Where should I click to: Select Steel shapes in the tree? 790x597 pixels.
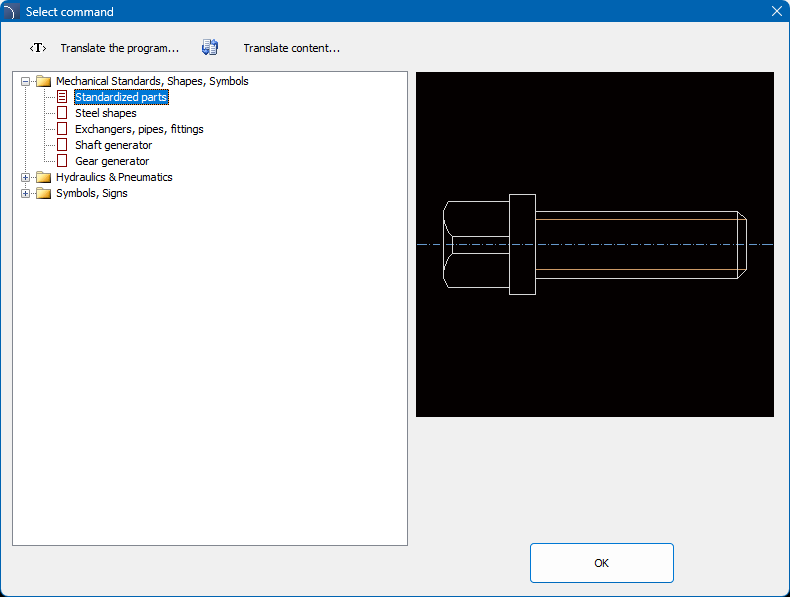pyautogui.click(x=105, y=113)
